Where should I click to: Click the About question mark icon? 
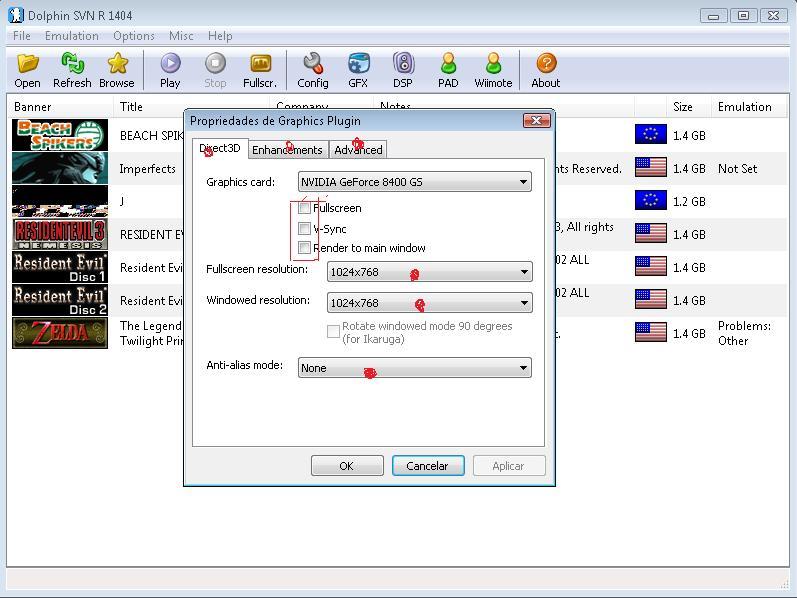click(546, 63)
